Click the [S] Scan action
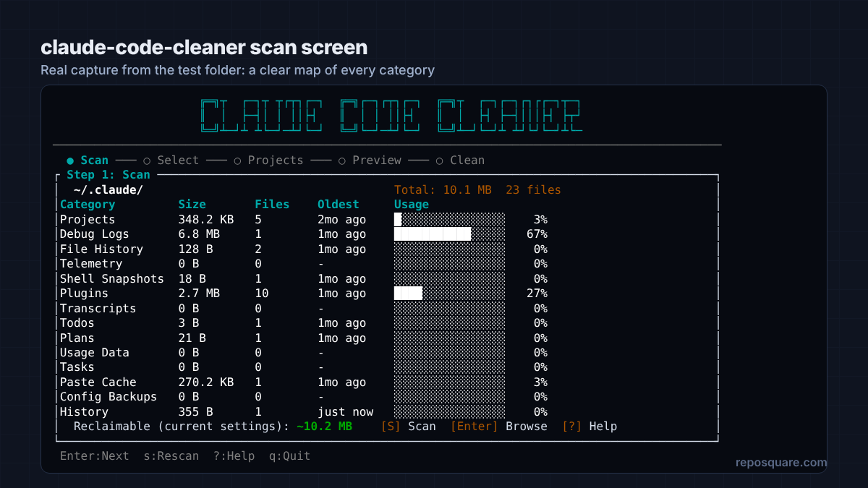Screen dimensions: 868x488 point(409,427)
